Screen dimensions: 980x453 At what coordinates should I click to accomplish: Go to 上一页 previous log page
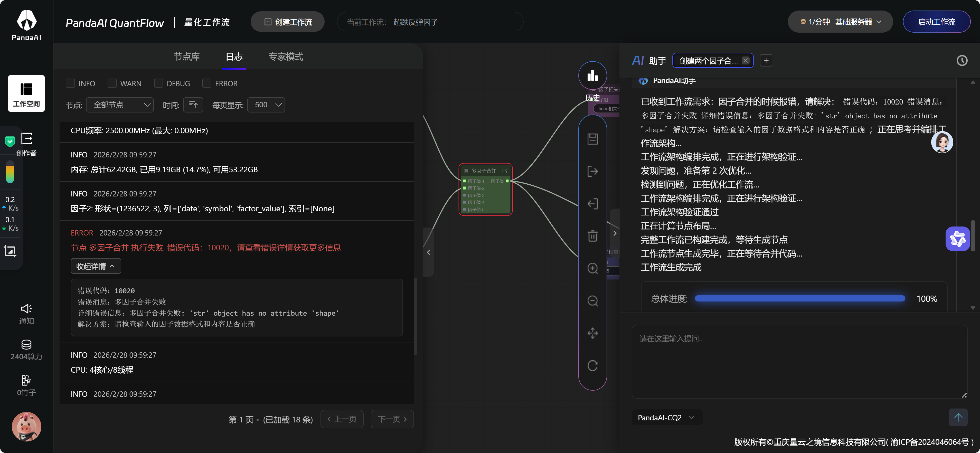pos(342,419)
